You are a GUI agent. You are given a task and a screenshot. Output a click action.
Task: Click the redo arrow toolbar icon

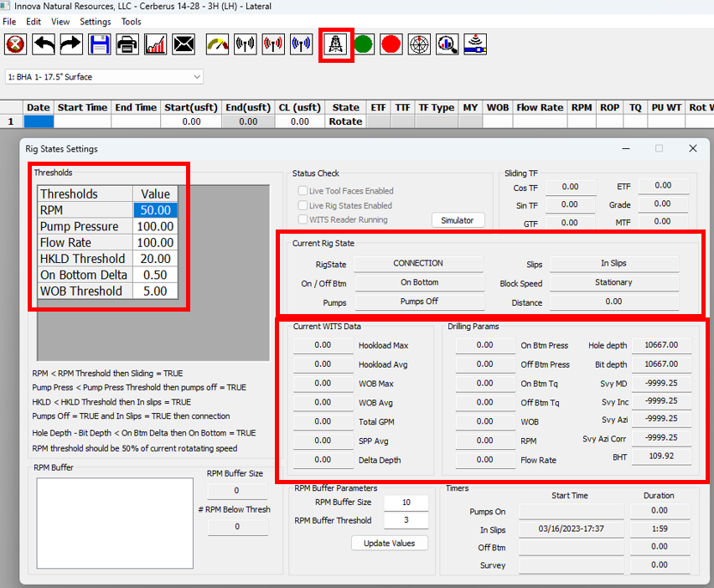[71, 44]
